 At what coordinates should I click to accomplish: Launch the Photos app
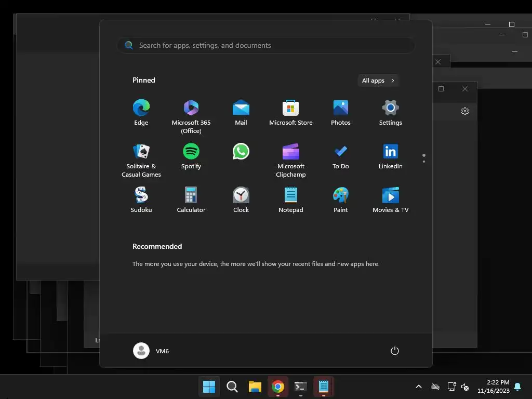341,113
